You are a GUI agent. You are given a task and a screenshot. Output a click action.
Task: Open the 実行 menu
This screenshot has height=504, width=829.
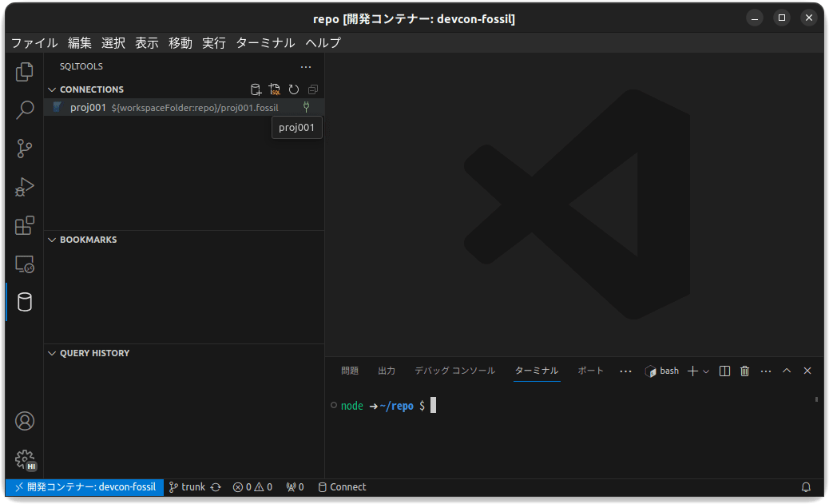click(x=214, y=43)
